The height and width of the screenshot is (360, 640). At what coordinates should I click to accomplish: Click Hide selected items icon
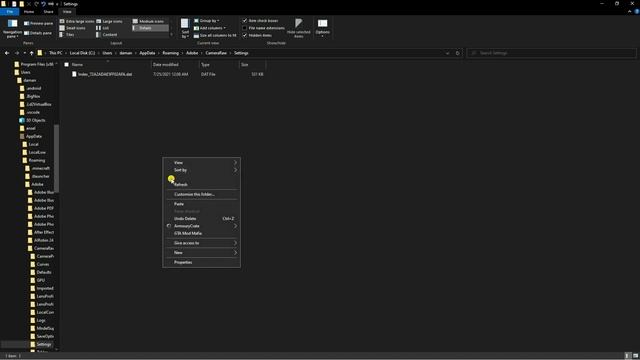coord(299,23)
